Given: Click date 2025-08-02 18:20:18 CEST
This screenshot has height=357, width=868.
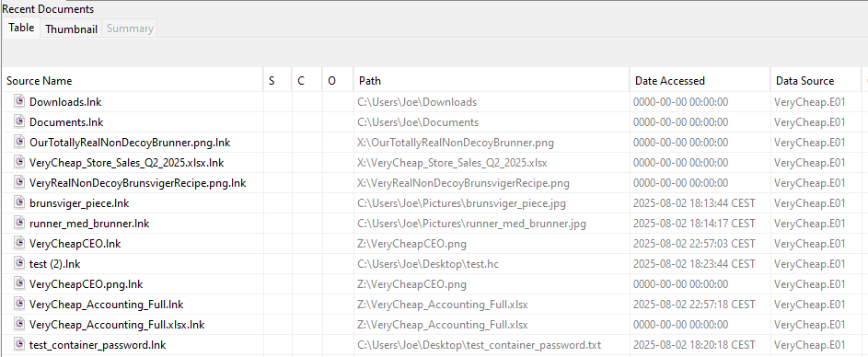Looking at the screenshot, I should pyautogui.click(x=694, y=345).
